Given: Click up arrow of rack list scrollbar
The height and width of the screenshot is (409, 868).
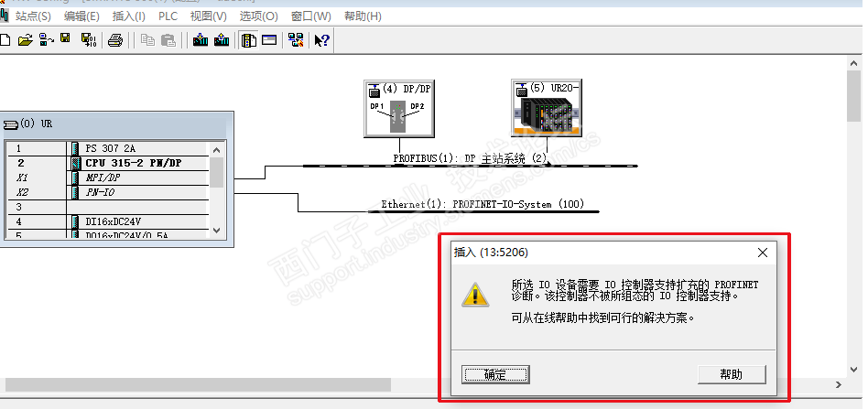Looking at the screenshot, I should (x=216, y=149).
